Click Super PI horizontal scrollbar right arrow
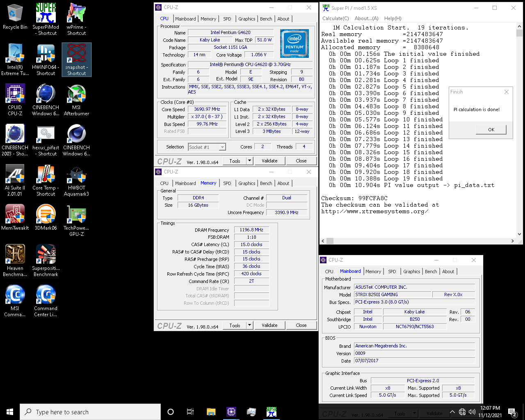This screenshot has height=420, width=525. pyautogui.click(x=513, y=241)
